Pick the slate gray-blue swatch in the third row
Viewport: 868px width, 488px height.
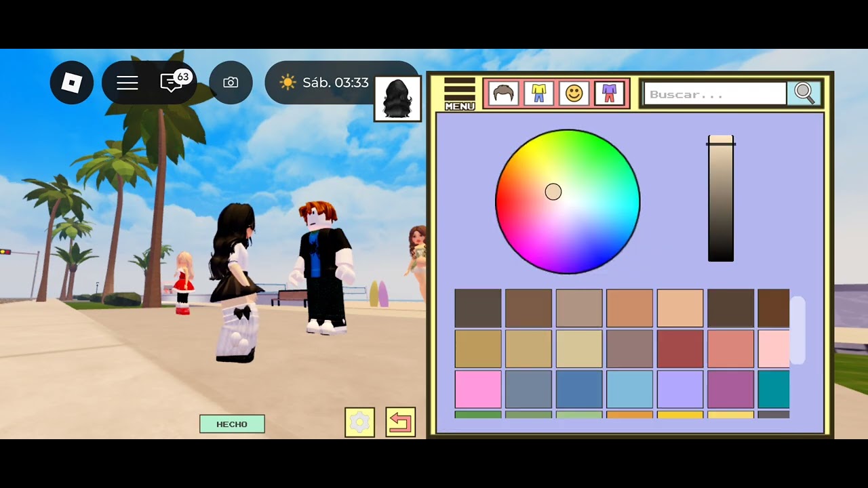coord(528,389)
